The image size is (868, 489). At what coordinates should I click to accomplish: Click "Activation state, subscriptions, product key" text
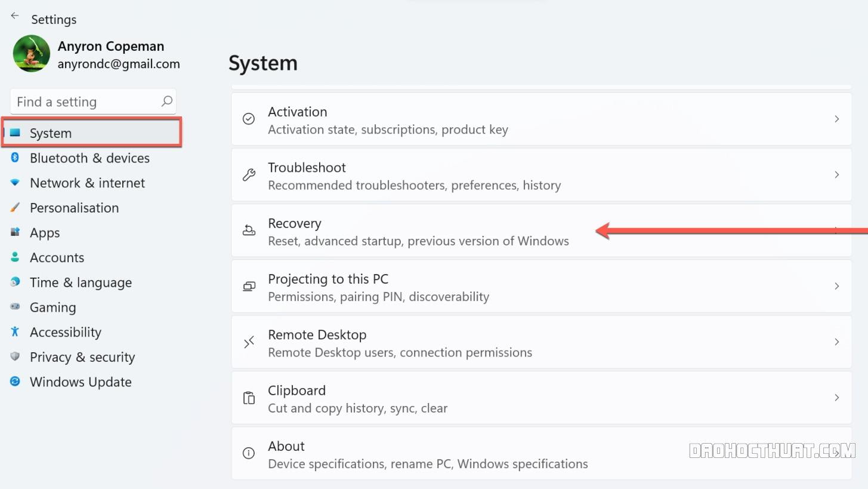(x=388, y=130)
